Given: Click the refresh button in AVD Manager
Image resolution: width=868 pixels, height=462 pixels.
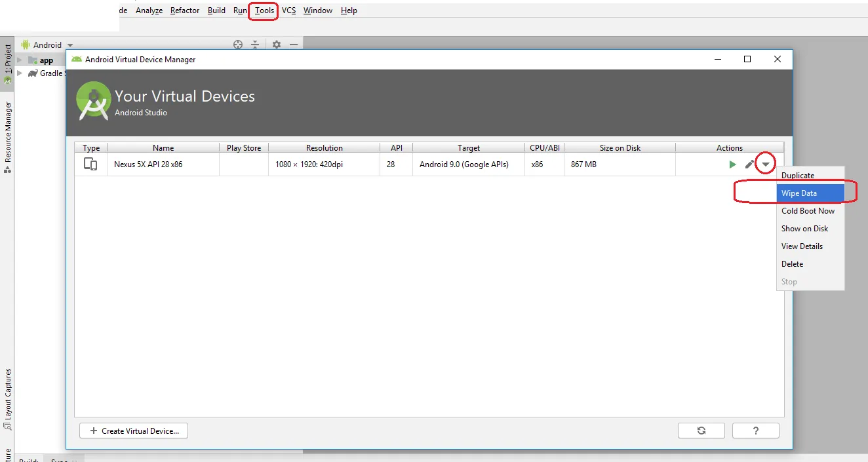Looking at the screenshot, I should (x=701, y=431).
